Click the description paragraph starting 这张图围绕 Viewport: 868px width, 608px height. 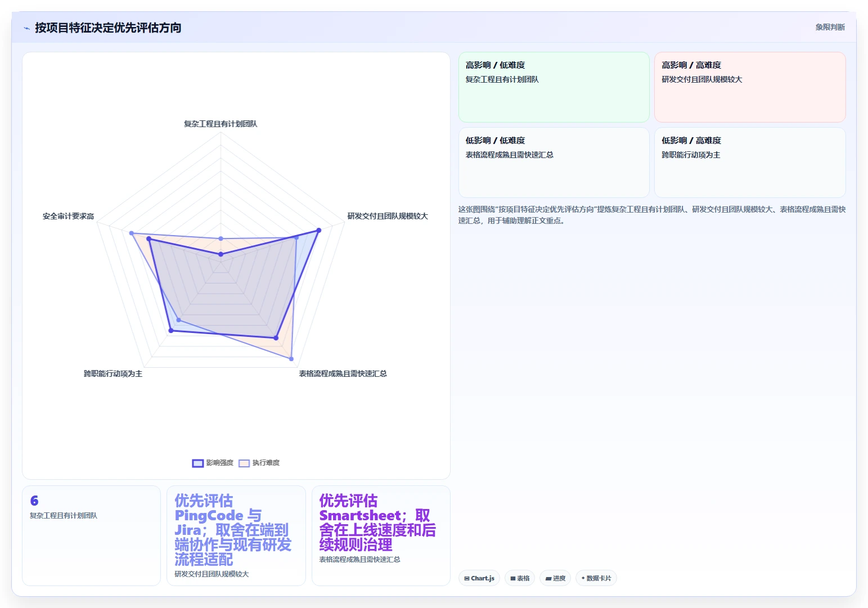[652, 215]
